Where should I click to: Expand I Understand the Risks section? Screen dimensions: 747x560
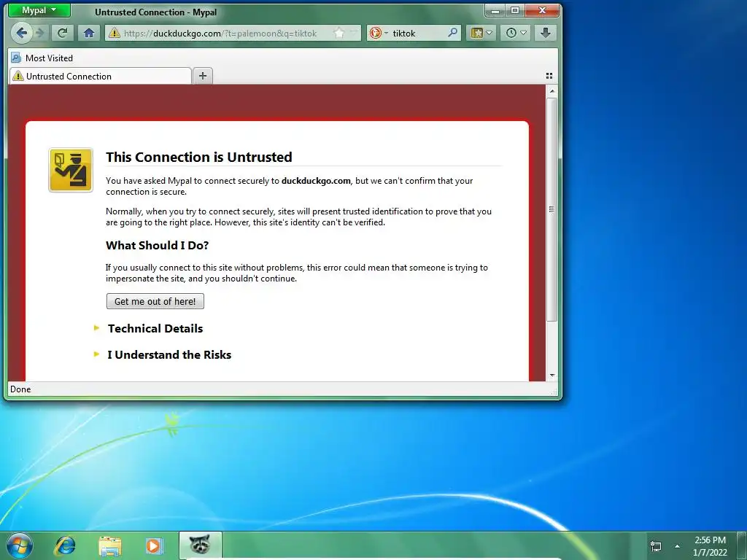pyautogui.click(x=163, y=355)
